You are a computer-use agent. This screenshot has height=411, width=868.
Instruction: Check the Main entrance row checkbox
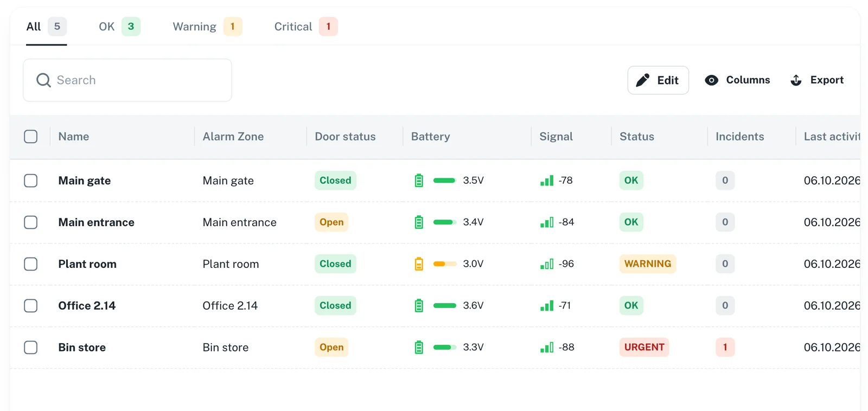tap(31, 222)
